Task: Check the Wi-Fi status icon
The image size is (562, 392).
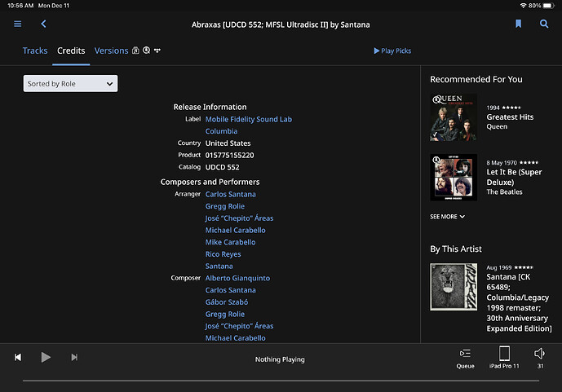Action: 524,6
